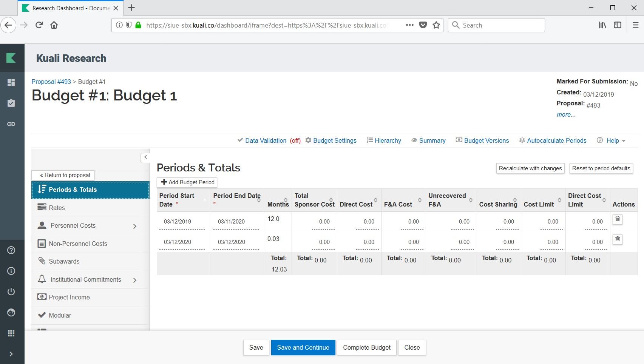Open the links icon in sidebar
The width and height of the screenshot is (644, 364).
11,124
